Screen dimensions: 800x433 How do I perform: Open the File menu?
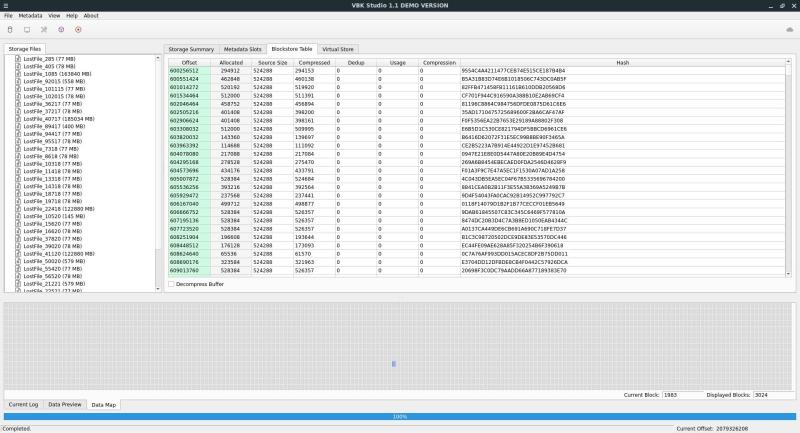8,16
